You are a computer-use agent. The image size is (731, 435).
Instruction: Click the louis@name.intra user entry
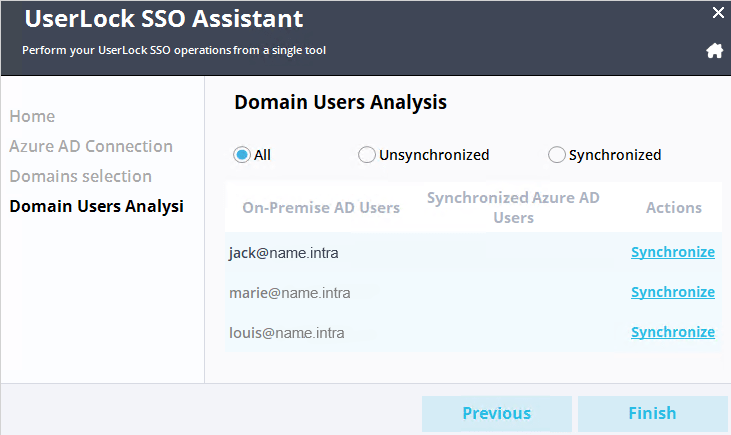click(287, 333)
